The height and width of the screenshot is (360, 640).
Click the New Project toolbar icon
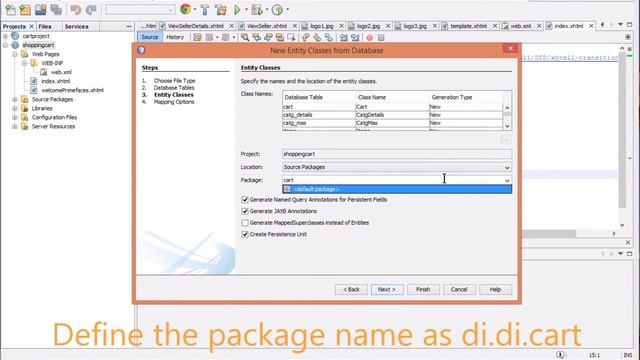25,9
